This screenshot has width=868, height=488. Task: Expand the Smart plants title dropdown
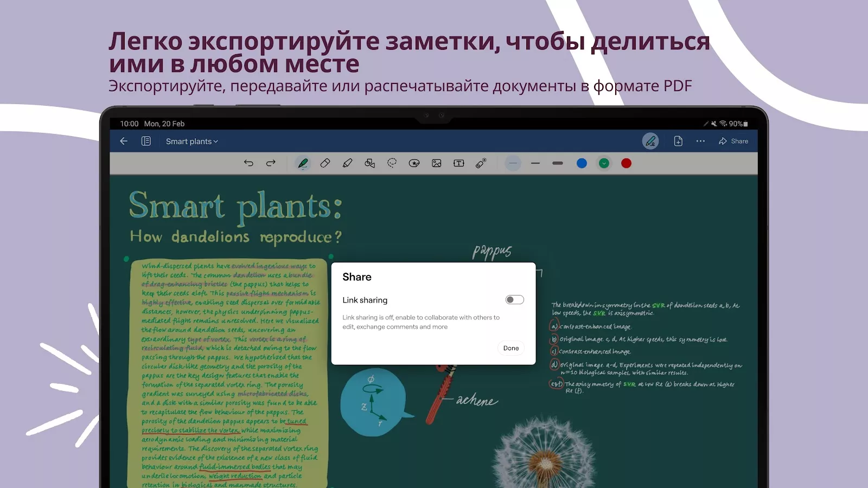click(x=192, y=142)
